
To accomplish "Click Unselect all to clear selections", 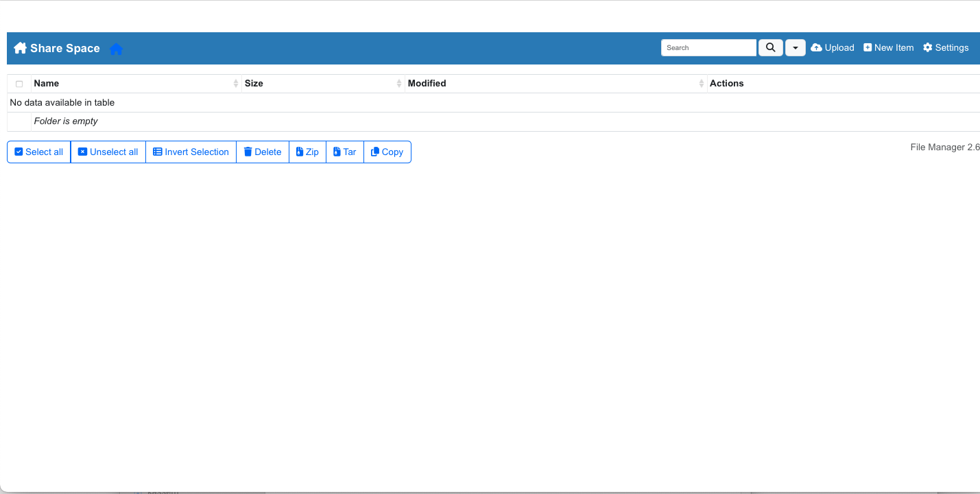I will tap(108, 152).
